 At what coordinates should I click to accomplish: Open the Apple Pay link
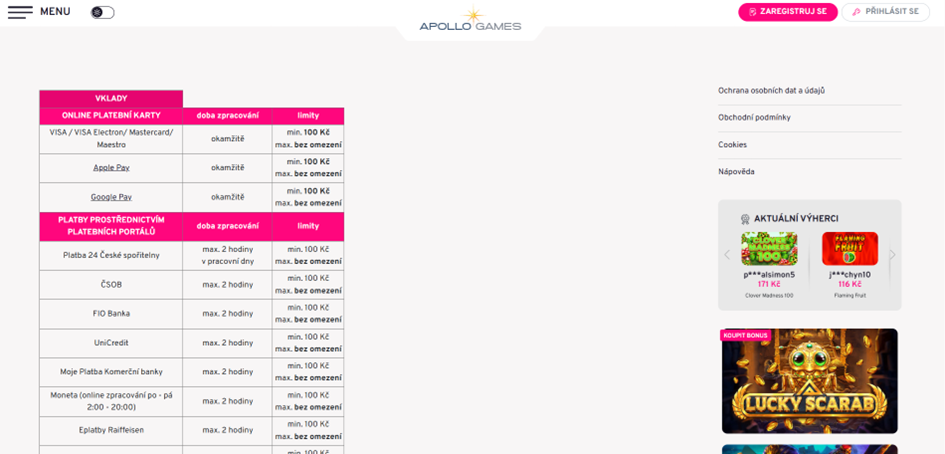tap(111, 168)
